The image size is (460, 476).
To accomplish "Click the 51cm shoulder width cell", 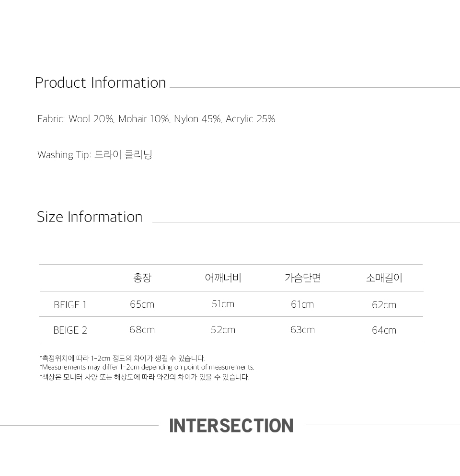I will point(223,304).
